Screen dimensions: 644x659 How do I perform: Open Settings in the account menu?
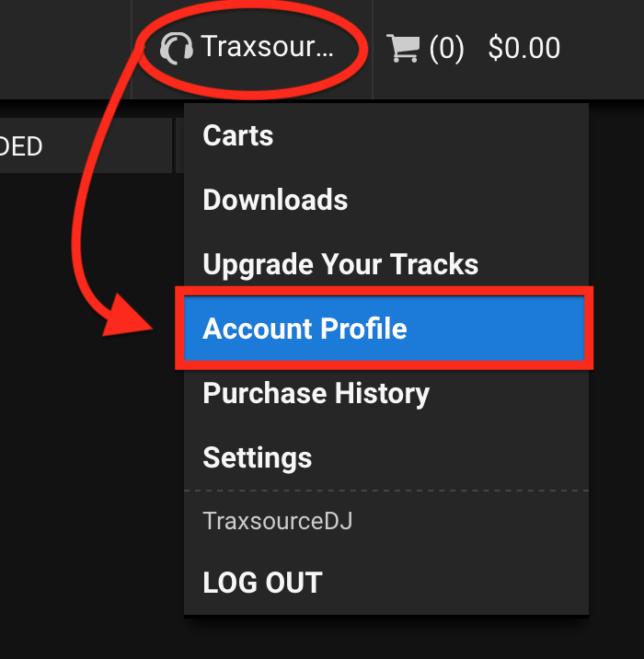tap(257, 457)
